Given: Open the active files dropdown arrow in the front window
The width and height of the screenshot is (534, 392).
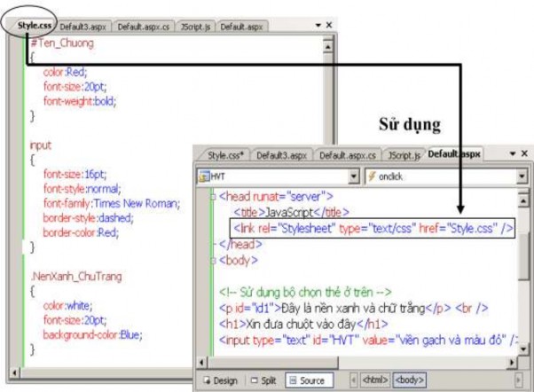Looking at the screenshot, I should click(x=513, y=154).
